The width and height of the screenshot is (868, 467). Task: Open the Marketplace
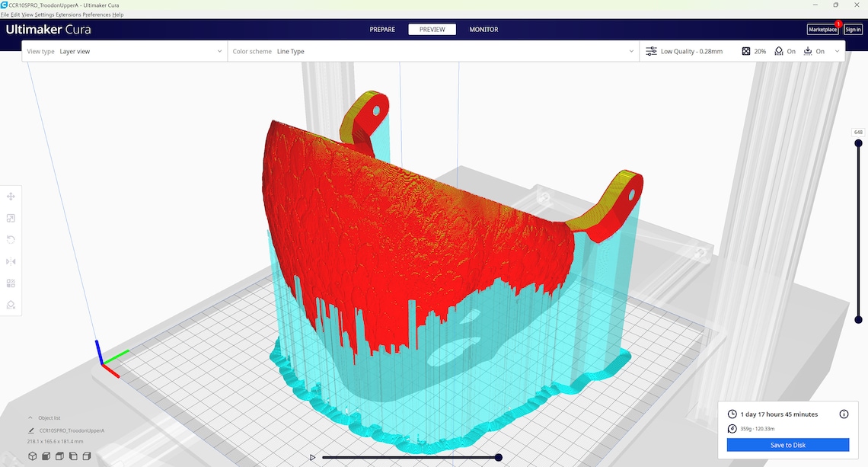pyautogui.click(x=822, y=29)
